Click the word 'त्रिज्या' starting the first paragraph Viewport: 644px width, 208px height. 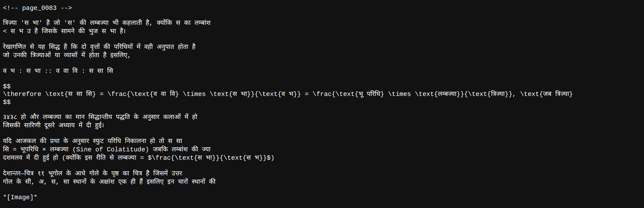[x=10, y=23]
